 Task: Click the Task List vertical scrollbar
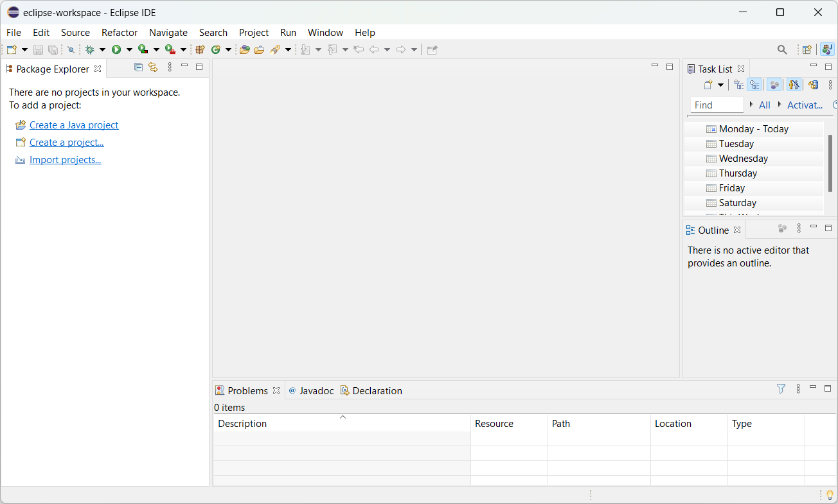tap(830, 163)
